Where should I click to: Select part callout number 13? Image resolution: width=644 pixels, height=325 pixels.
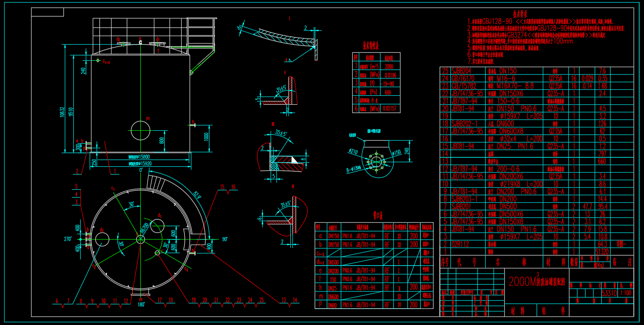pos(283,300)
